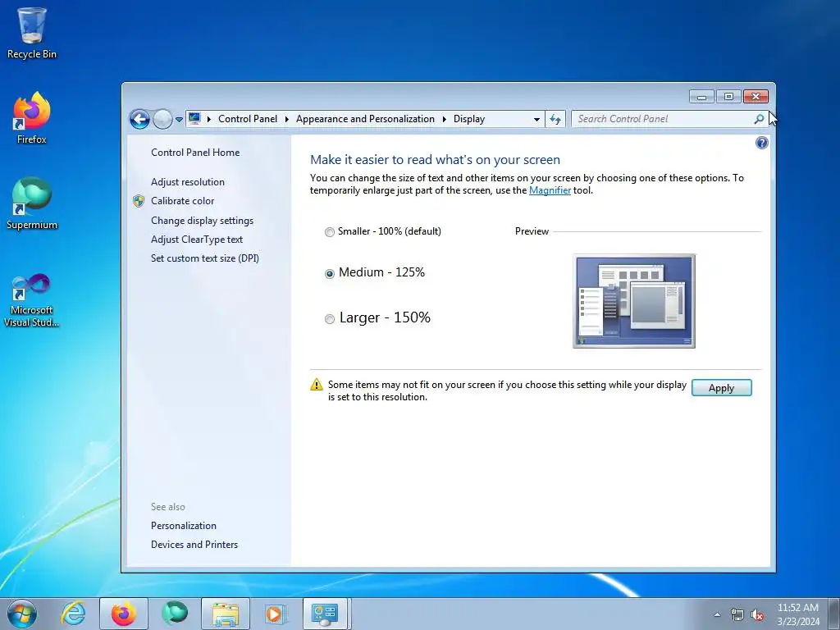
Task: Select Control Panel in the breadcrumb
Action: 248,119
